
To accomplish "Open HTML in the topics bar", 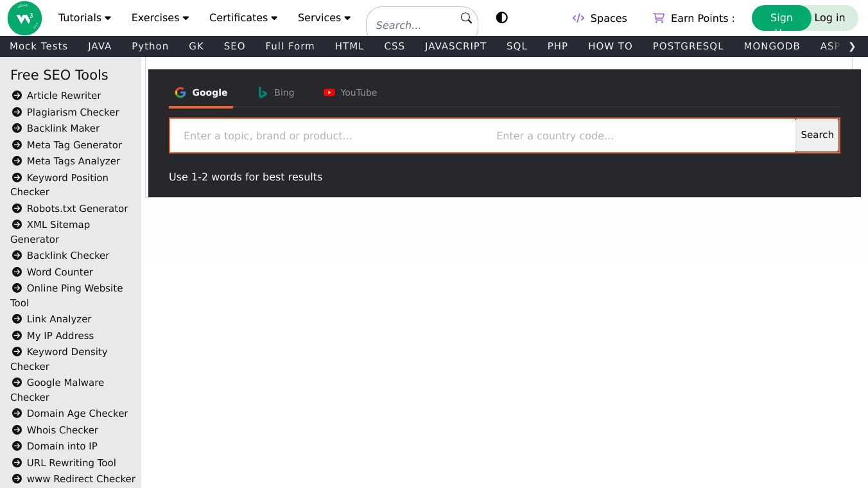I will point(349,46).
